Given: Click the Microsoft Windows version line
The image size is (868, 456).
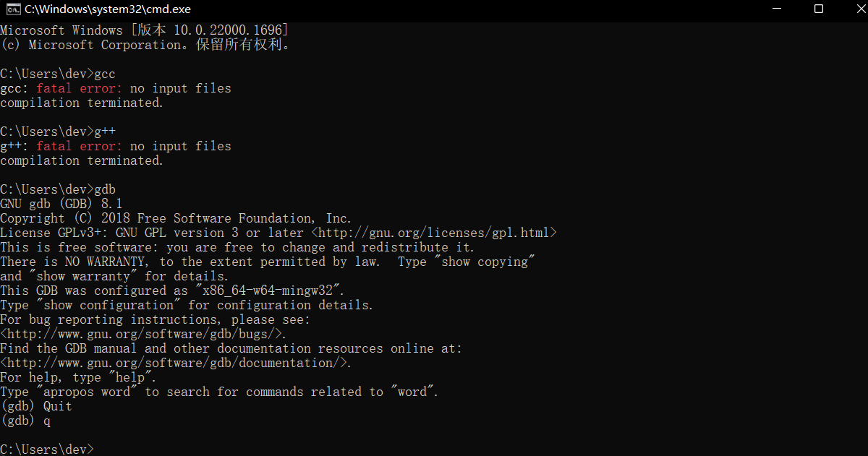Looking at the screenshot, I should [145, 30].
